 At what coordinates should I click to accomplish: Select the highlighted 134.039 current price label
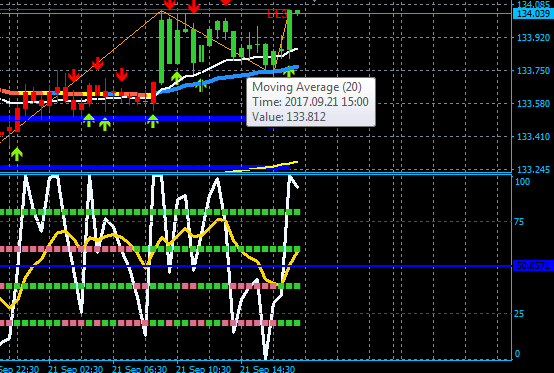coord(533,13)
